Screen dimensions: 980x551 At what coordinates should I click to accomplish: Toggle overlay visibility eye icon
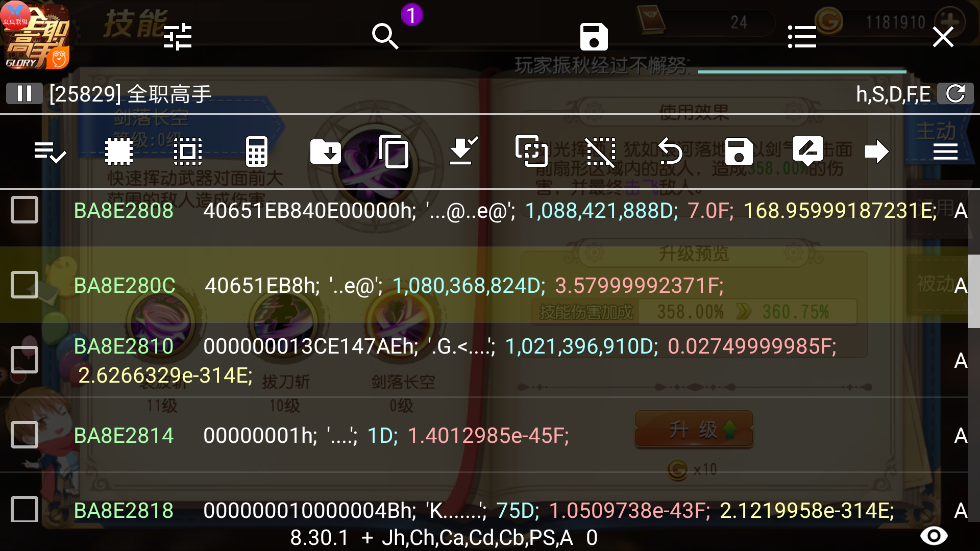pyautogui.click(x=934, y=536)
